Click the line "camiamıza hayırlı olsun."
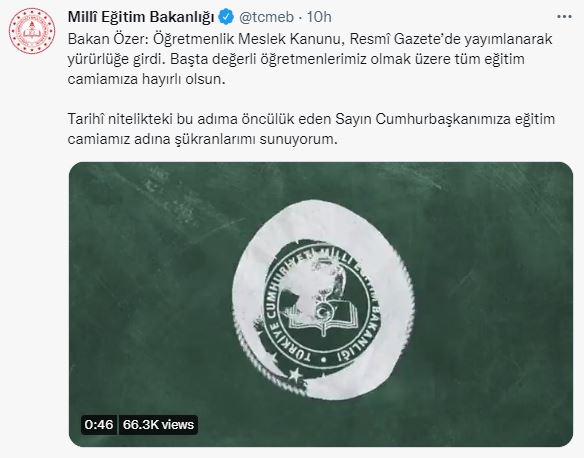 coord(147,79)
